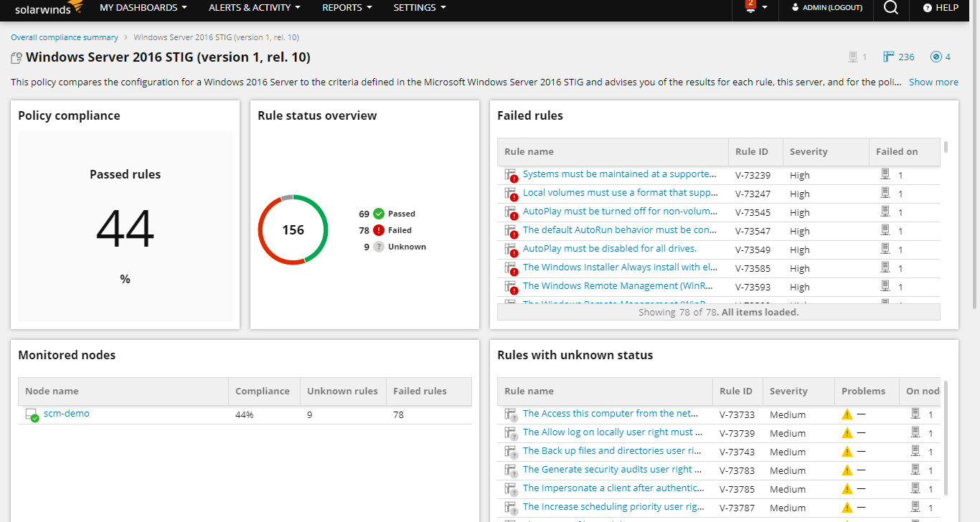Click server icon in V-73787 On node cell
Screen dimensions: 980x522
[x=915, y=507]
